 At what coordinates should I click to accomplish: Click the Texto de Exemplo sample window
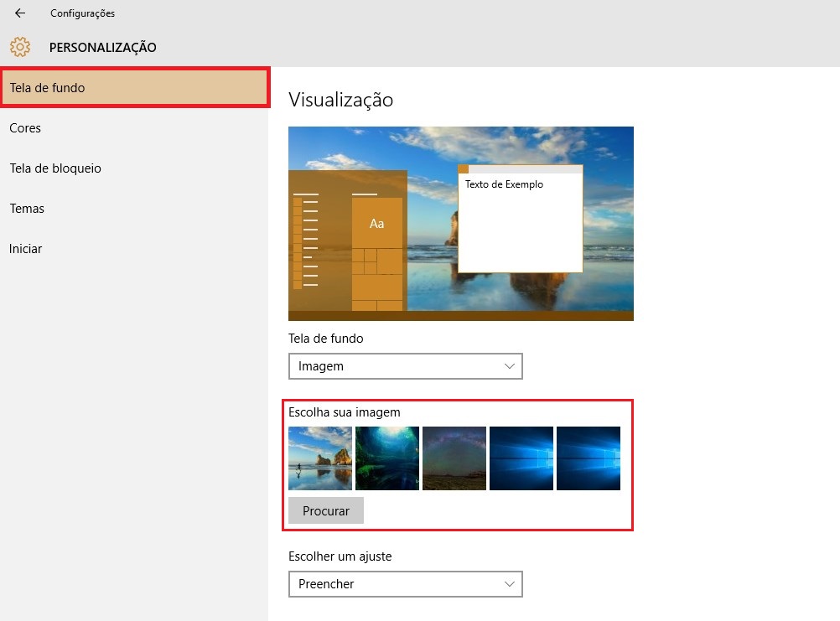[x=520, y=219]
